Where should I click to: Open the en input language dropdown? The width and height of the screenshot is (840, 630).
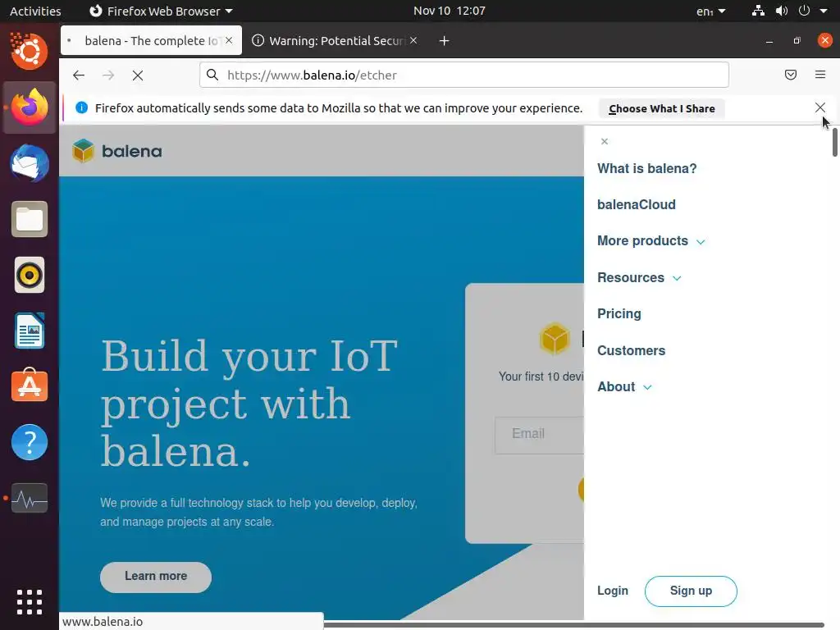(x=711, y=11)
